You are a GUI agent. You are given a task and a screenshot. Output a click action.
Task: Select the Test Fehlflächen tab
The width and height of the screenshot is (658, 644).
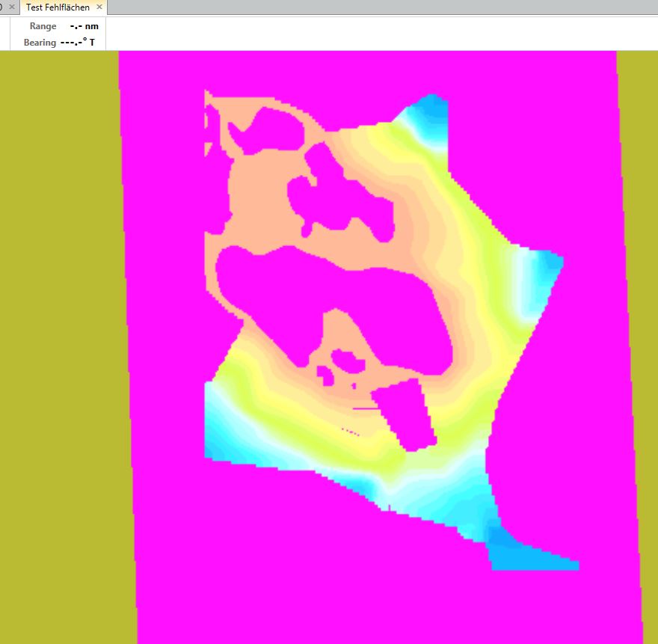[58, 7]
